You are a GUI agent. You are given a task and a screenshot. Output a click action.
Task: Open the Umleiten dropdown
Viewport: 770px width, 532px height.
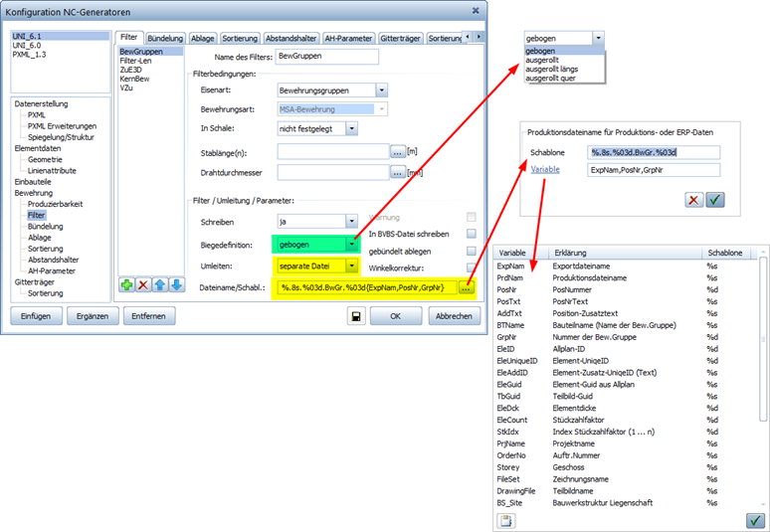(x=351, y=266)
